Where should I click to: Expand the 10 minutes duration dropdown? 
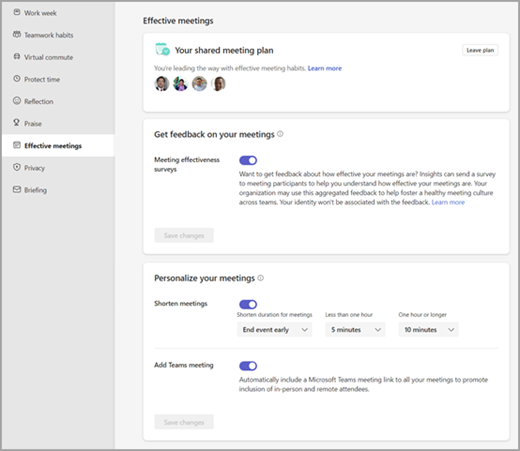pos(429,330)
